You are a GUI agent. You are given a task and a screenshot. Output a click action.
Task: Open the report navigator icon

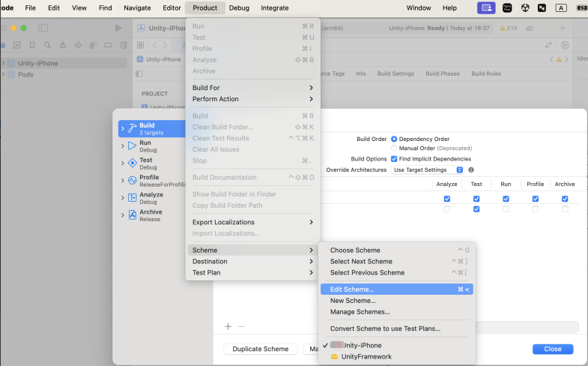click(124, 45)
